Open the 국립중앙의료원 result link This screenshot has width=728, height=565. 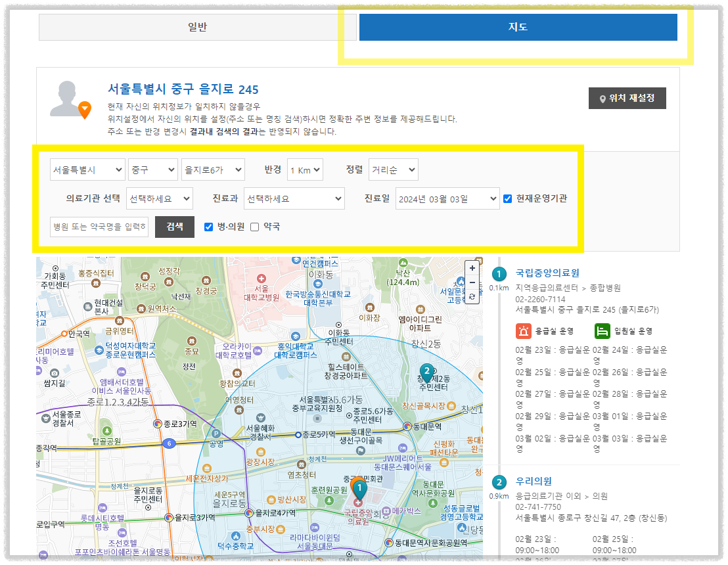[x=547, y=273]
